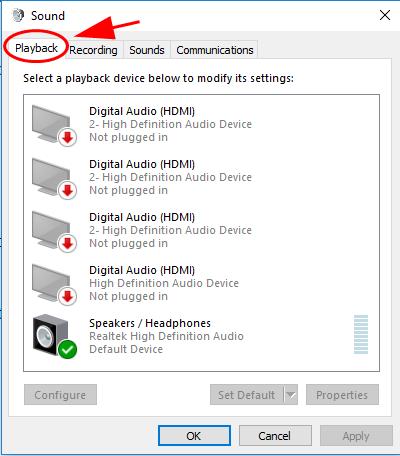Open the Sounds tab
The height and width of the screenshot is (456, 400).
(x=147, y=50)
